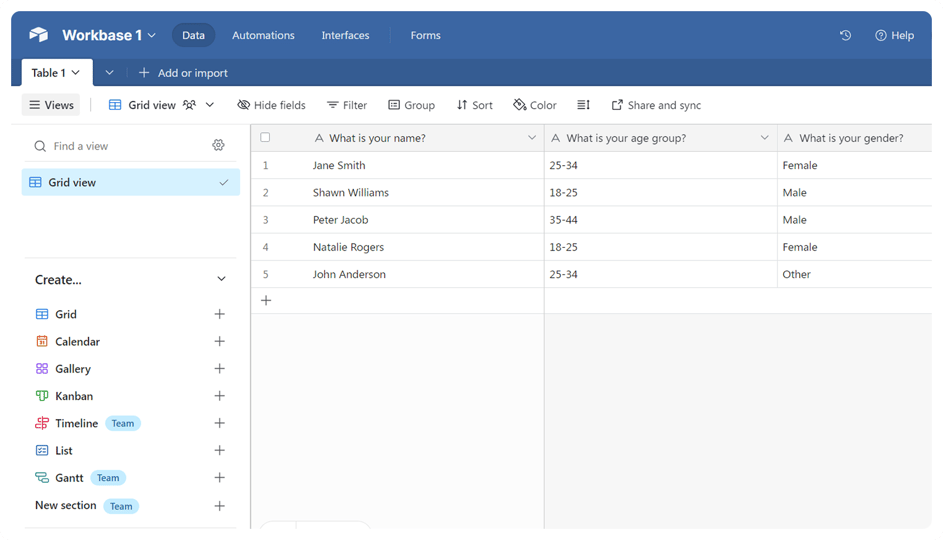The height and width of the screenshot is (540, 943).
Task: Add a new Calendar view
Action: point(219,341)
